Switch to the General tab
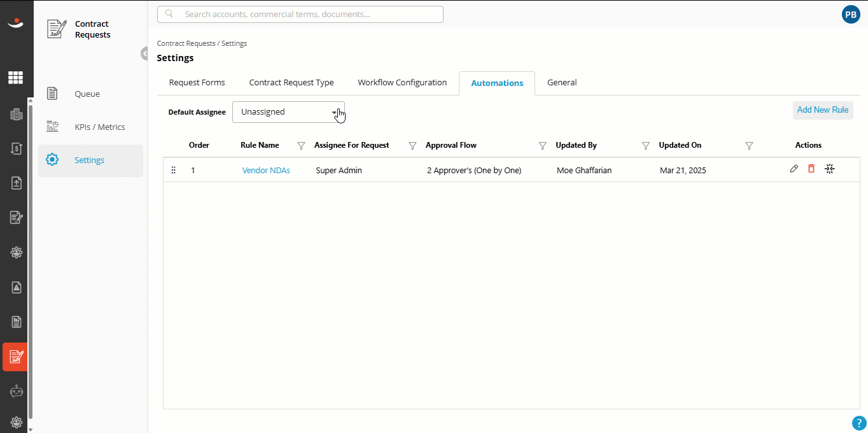 click(562, 83)
